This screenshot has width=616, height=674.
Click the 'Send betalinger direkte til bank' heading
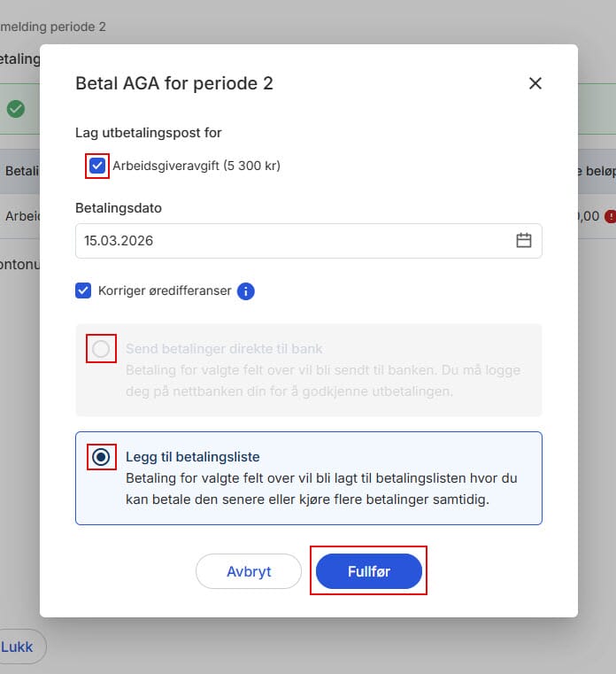click(x=224, y=349)
